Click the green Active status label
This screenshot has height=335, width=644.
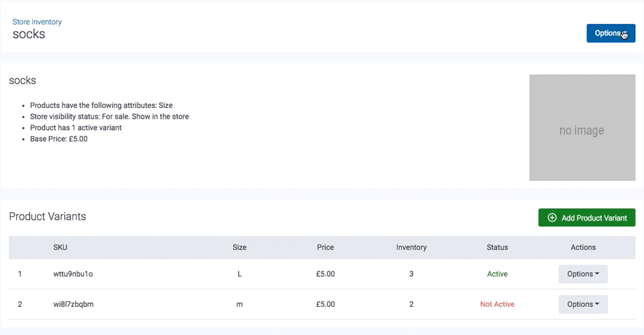[497, 274]
